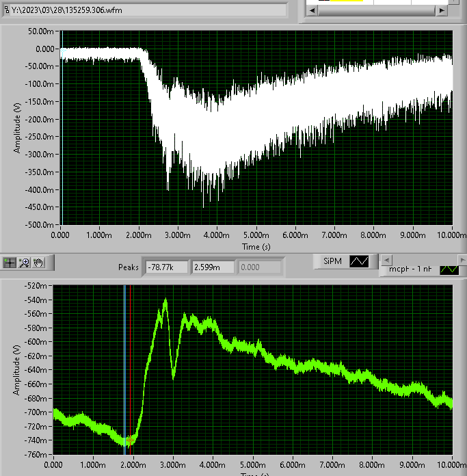Click the mcpF - 1 nF green plot icon
This screenshot has height=476, width=467.
tap(449, 269)
